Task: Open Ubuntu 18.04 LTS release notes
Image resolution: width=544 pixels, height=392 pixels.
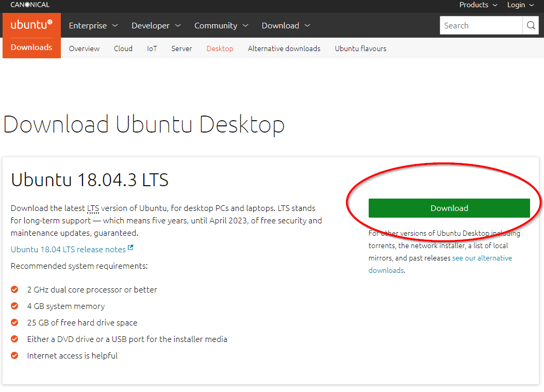Action: (69, 250)
